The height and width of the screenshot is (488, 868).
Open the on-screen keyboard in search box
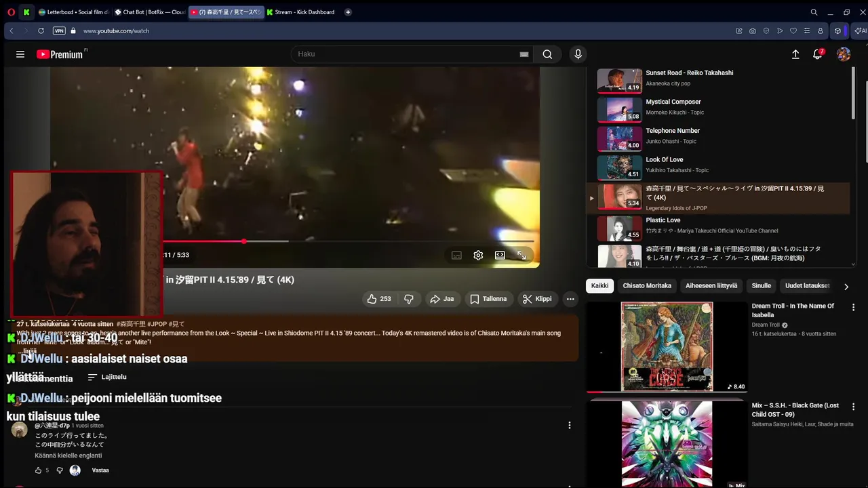(524, 54)
